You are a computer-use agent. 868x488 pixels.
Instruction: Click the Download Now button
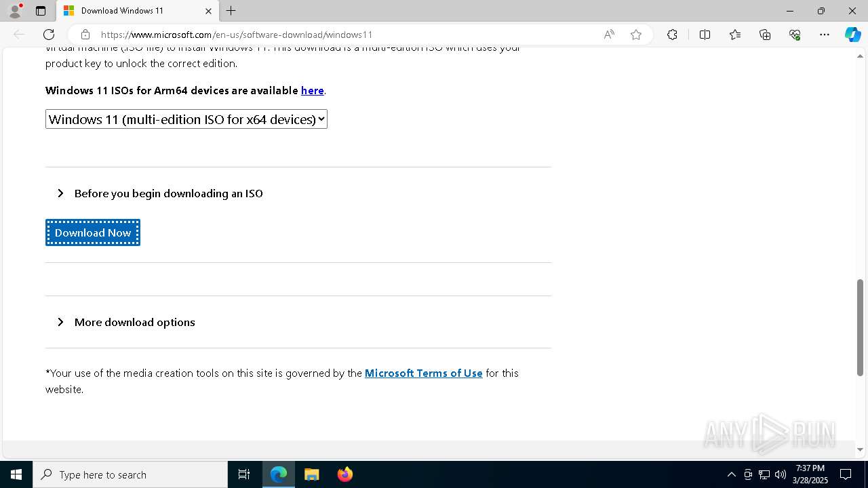click(x=93, y=232)
